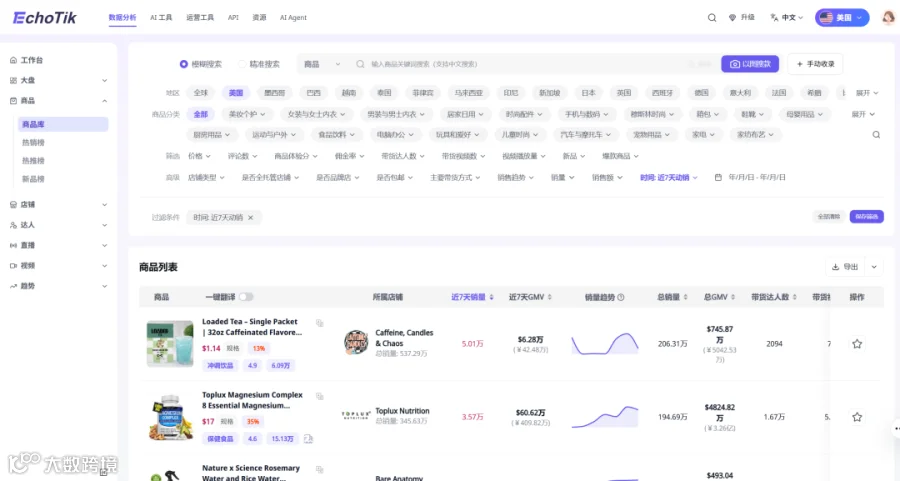This screenshot has width=900, height=481.
Task: Select the 英国 region chip
Action: [623, 93]
